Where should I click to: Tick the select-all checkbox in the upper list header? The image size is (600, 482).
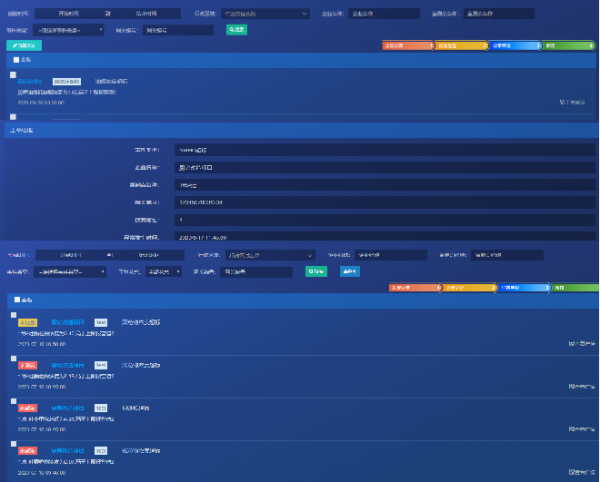(x=14, y=60)
